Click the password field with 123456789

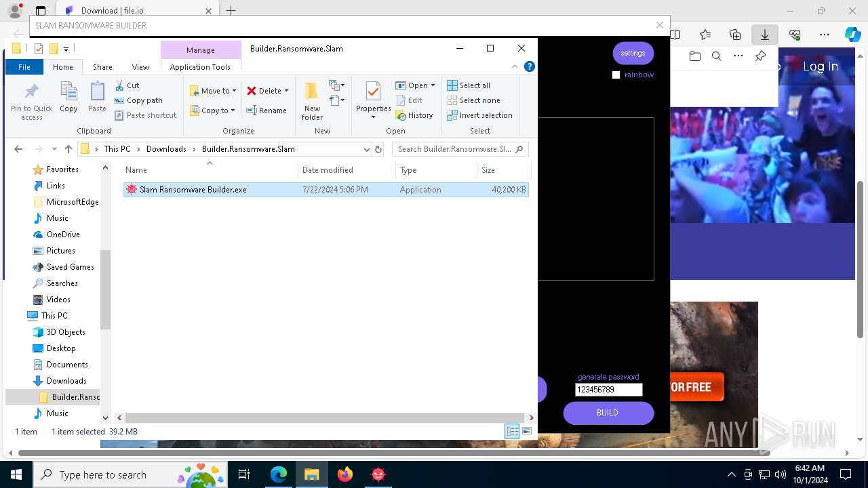pyautogui.click(x=608, y=390)
